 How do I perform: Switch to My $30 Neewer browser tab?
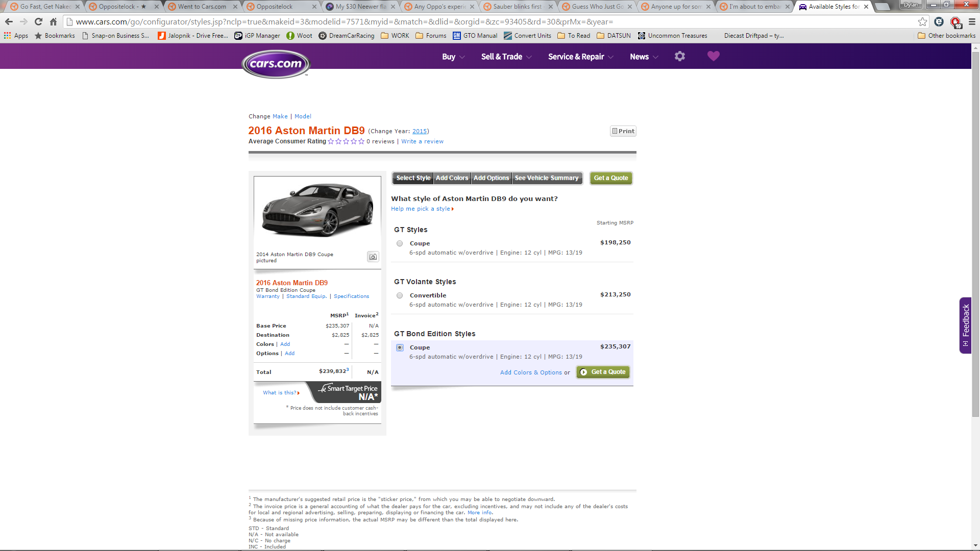coord(360,7)
